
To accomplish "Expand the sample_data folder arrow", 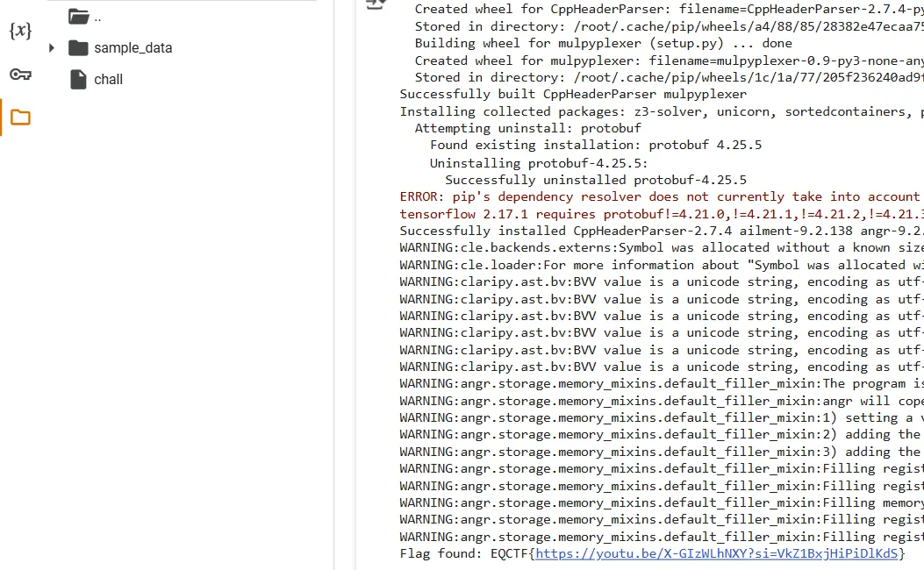I will (x=51, y=47).
